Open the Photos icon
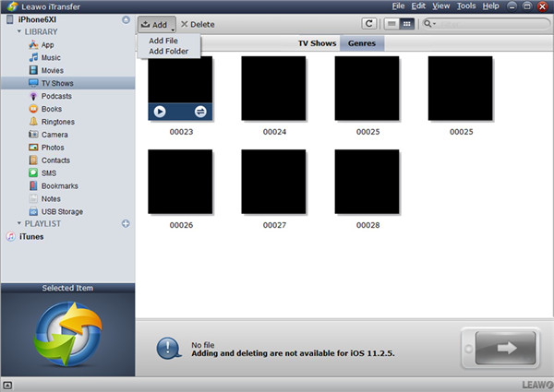Viewport: 554px width, 392px height. [33, 148]
